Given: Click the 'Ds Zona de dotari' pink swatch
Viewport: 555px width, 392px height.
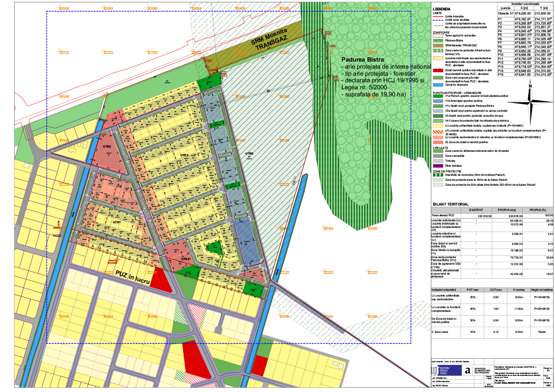Looking at the screenshot, I should [x=438, y=142].
